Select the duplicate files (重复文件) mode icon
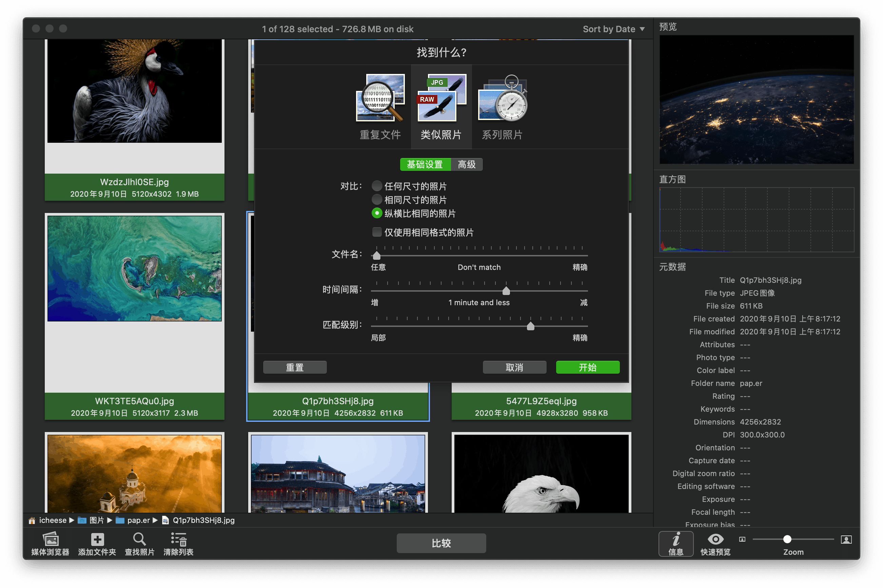This screenshot has height=588, width=883. pyautogui.click(x=380, y=98)
